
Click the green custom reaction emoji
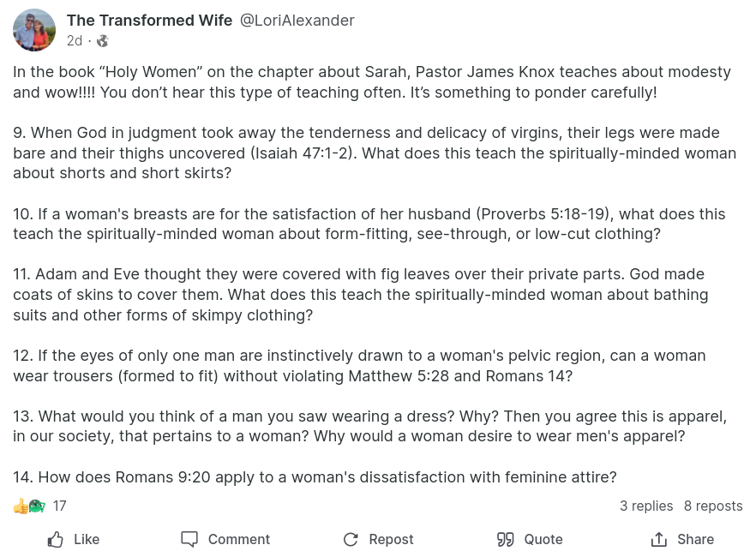pyautogui.click(x=36, y=506)
